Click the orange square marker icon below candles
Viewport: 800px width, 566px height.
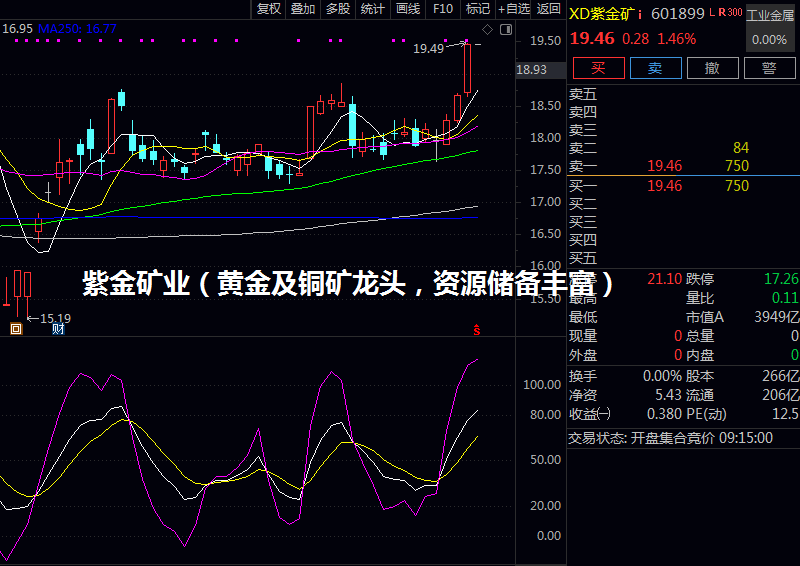(x=16, y=329)
